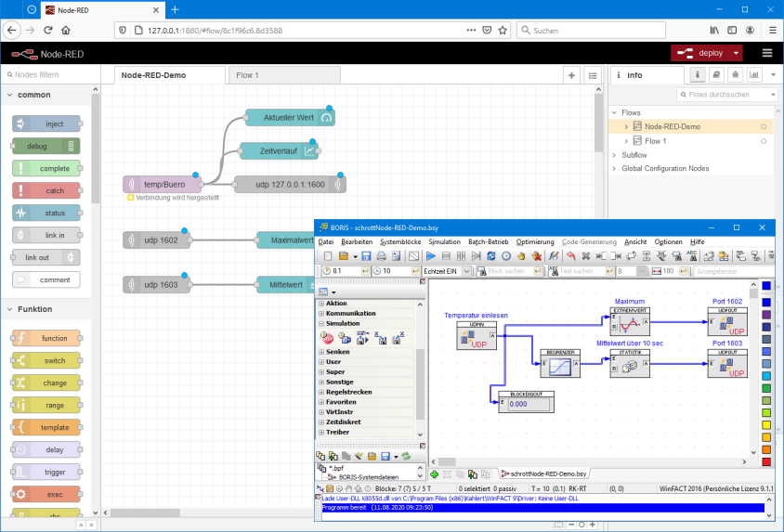Select schrottNode-RED-Demo.bsy document tab

544,474
